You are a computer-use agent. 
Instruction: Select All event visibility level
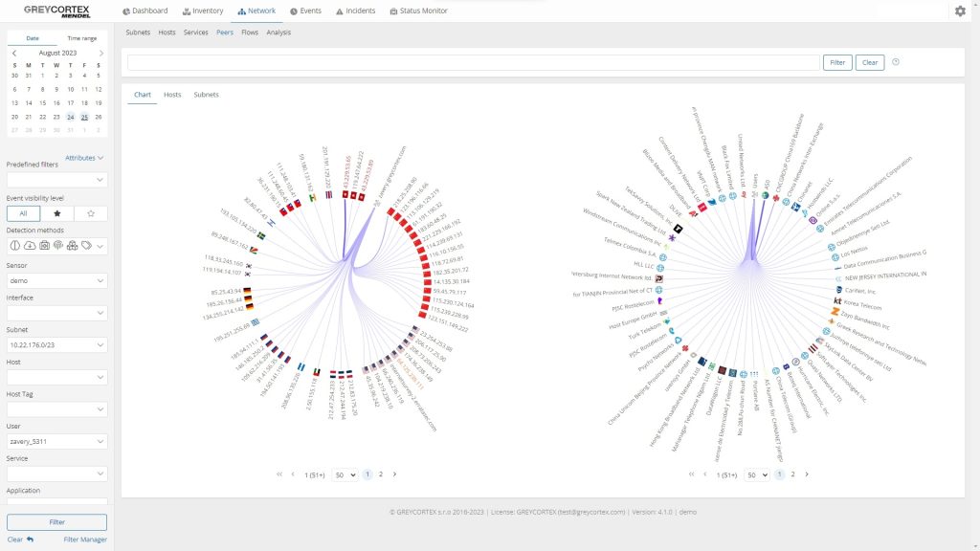tap(23, 213)
